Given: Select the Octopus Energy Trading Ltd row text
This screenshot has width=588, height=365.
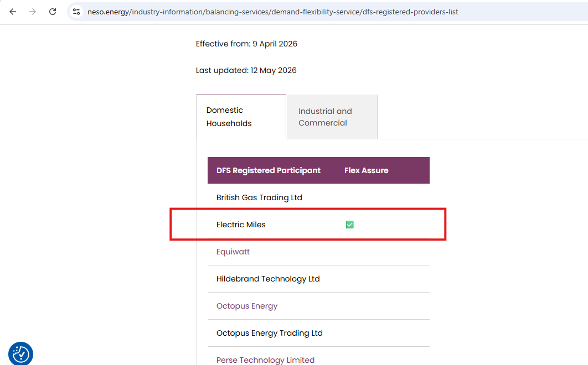Looking at the screenshot, I should [269, 333].
